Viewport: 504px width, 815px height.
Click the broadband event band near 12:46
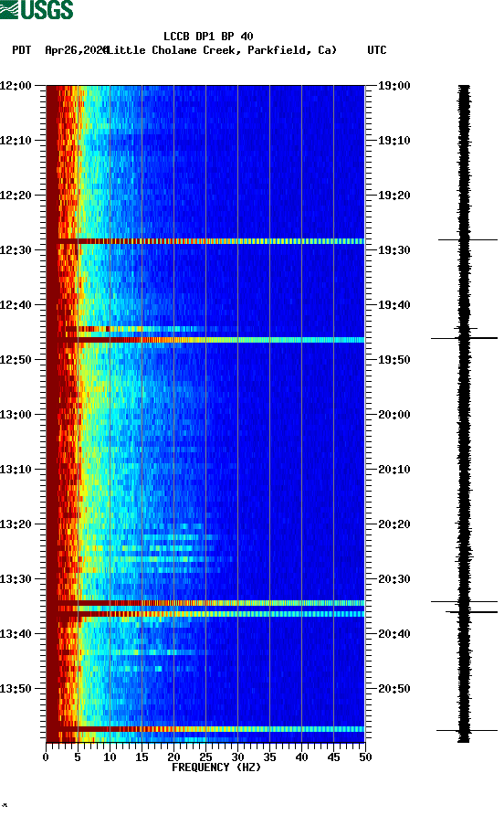pyautogui.click(x=205, y=340)
